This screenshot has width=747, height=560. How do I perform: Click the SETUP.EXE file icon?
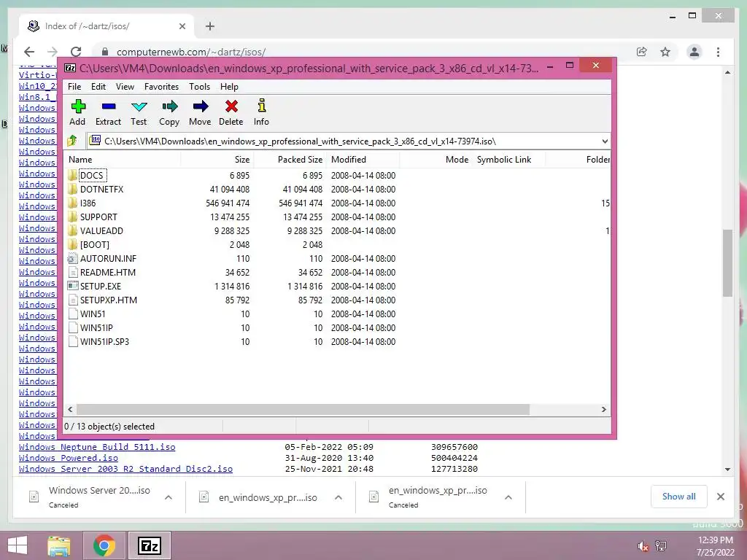point(72,286)
